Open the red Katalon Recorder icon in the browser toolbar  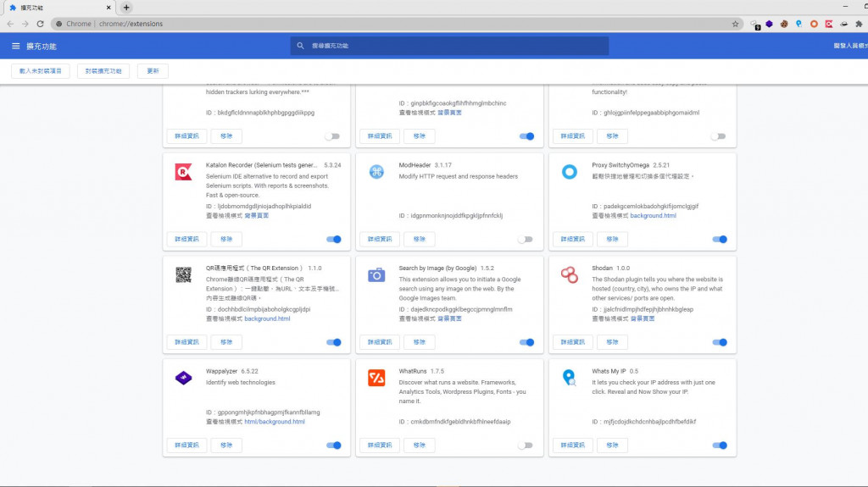tap(829, 24)
